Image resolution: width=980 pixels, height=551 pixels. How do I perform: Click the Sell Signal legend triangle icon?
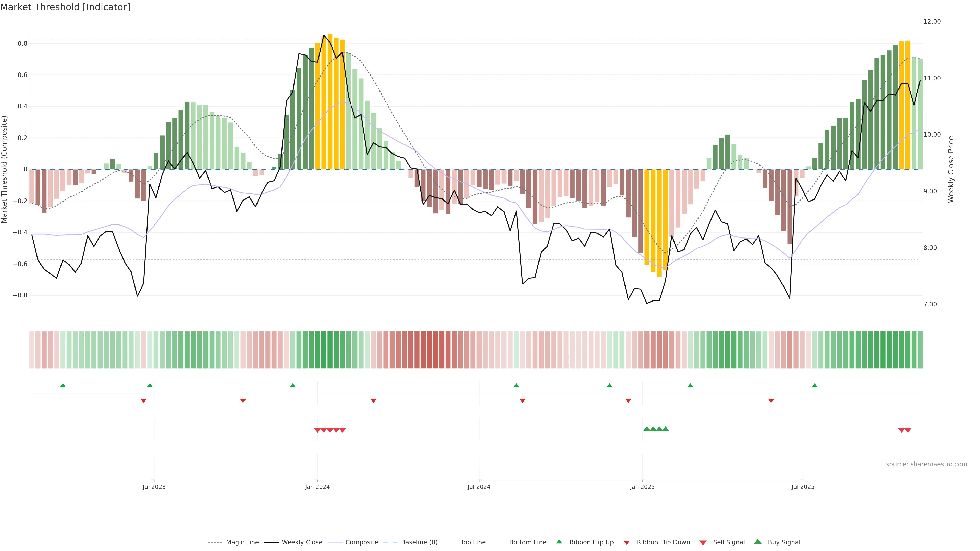[x=703, y=543]
